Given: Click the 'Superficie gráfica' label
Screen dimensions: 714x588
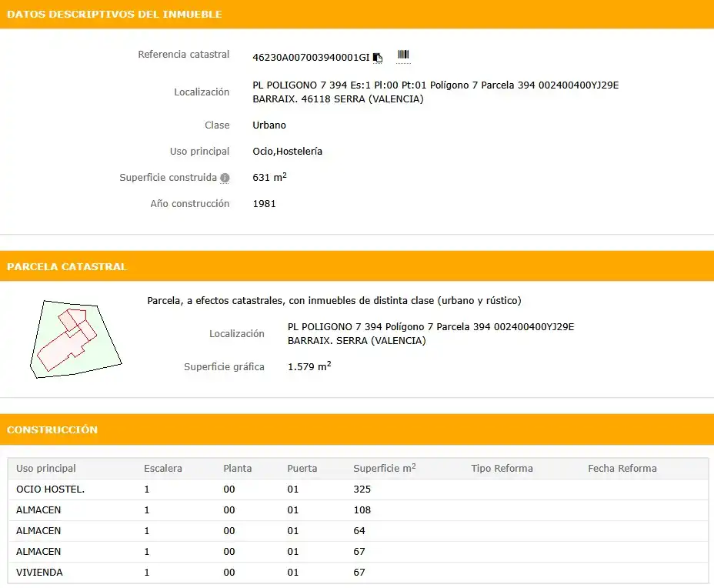Looking at the screenshot, I should click(x=224, y=366).
